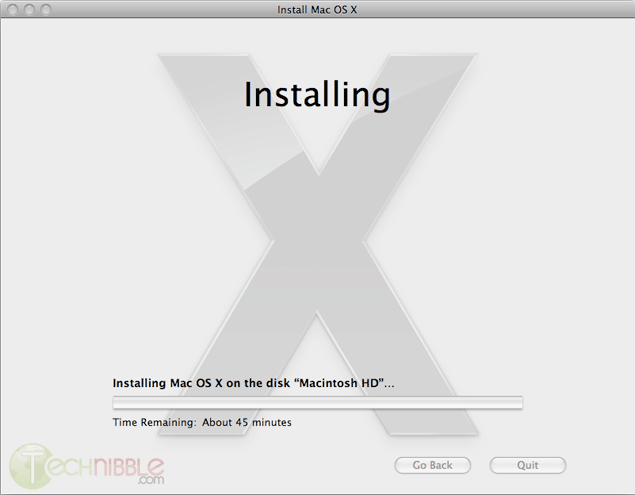The image size is (635, 495).
Task: Minimize the installer window with the middle button
Action: pos(29,9)
